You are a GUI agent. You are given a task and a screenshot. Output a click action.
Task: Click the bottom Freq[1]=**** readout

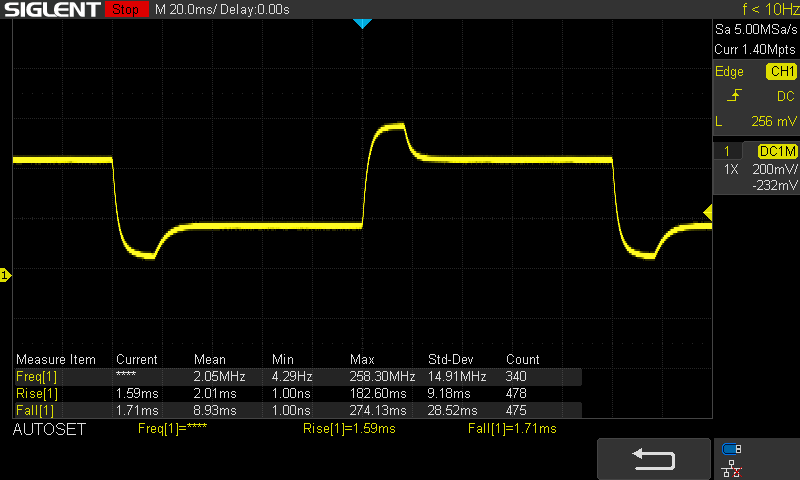172,428
